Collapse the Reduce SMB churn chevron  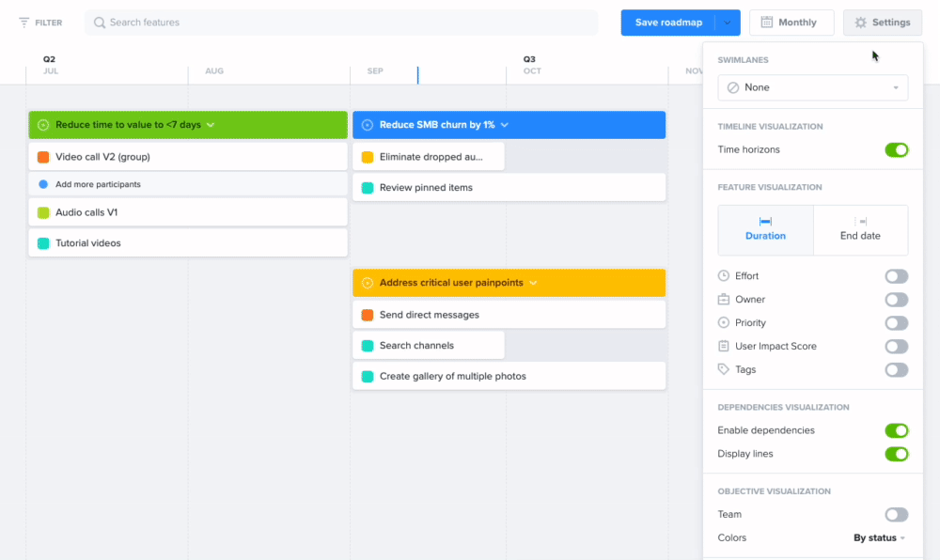pyautogui.click(x=504, y=125)
